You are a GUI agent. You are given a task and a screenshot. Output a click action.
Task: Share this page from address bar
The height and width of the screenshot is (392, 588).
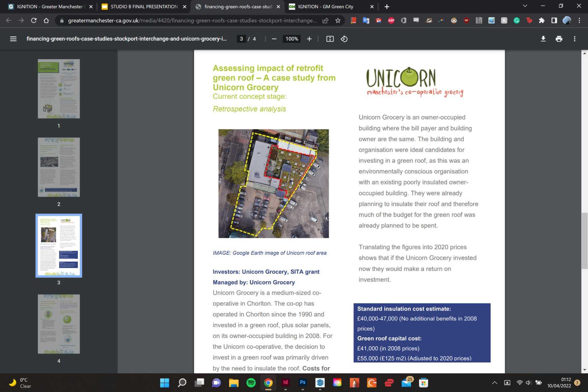(325, 20)
